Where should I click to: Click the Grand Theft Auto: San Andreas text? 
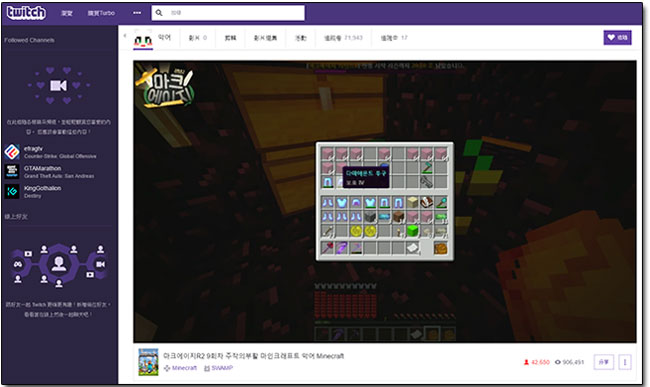pyautogui.click(x=59, y=176)
